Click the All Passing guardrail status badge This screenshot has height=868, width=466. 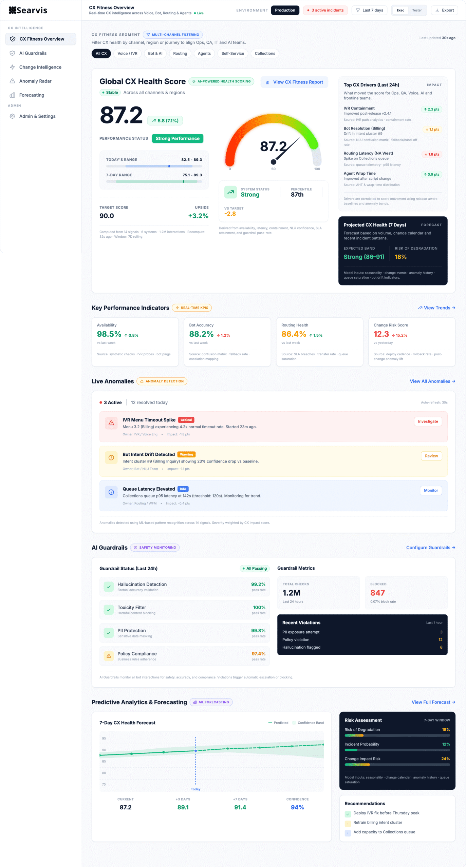click(x=255, y=569)
